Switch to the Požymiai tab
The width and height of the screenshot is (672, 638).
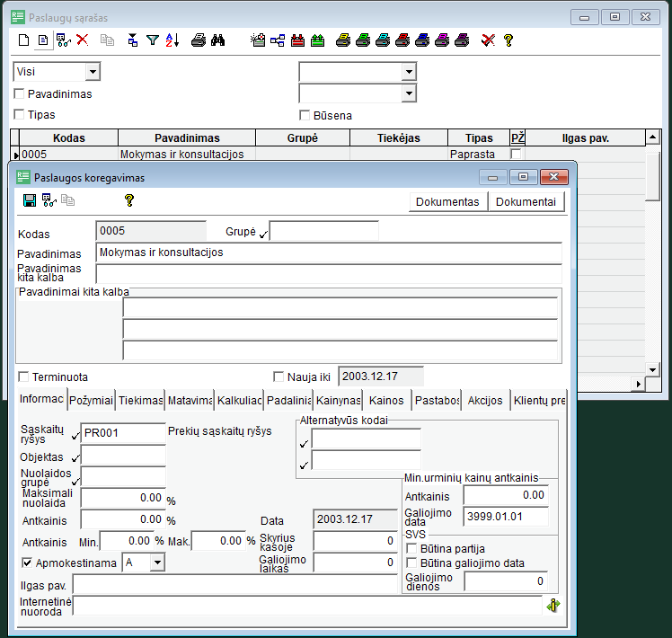(x=91, y=401)
